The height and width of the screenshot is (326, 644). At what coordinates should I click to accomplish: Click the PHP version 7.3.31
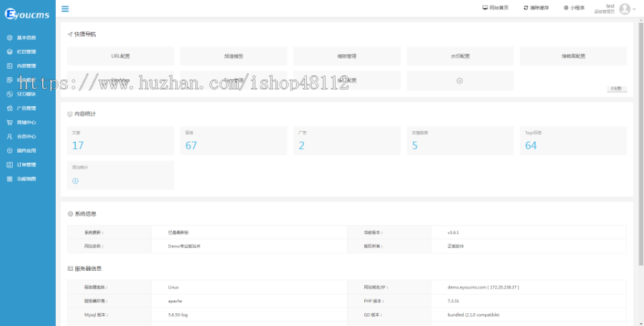point(454,301)
